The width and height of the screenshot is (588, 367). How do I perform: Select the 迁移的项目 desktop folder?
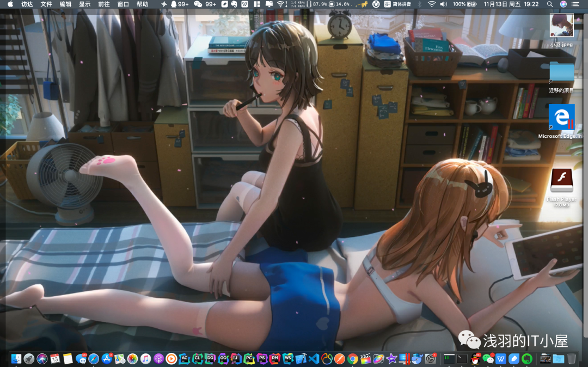click(561, 77)
